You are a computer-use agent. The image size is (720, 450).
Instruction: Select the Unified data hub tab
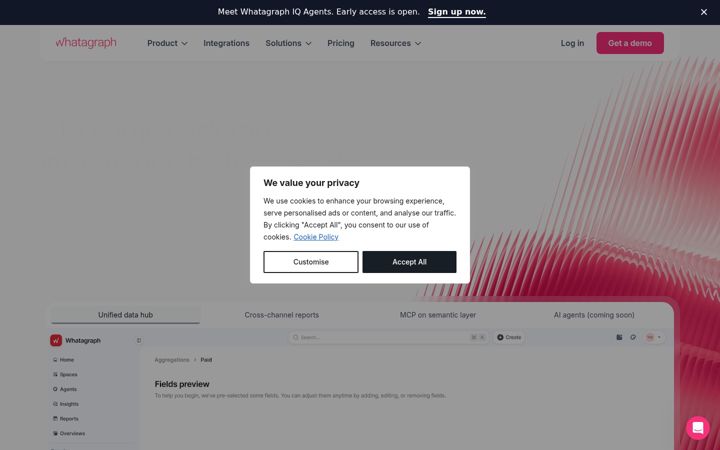125,315
